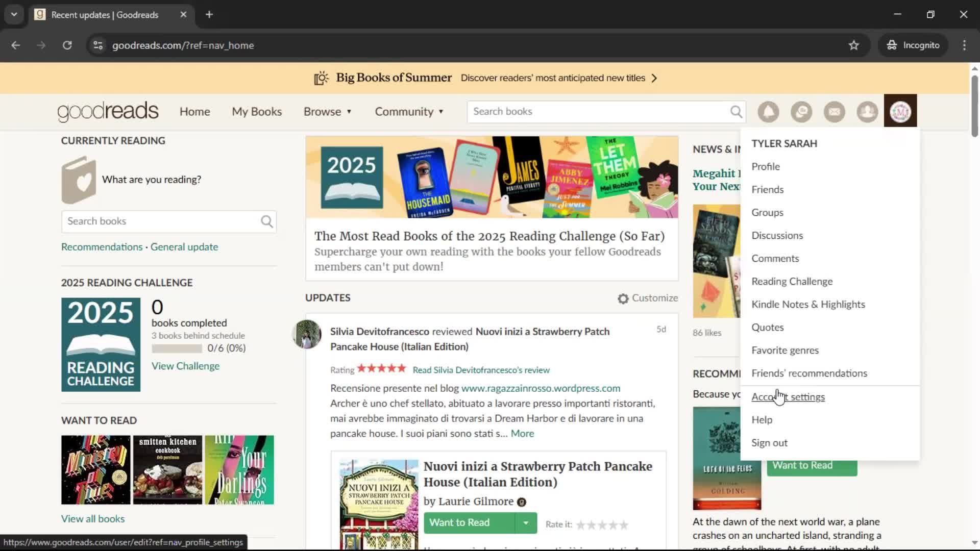980x551 pixels.
Task: Reload the page
Action: tap(67, 45)
